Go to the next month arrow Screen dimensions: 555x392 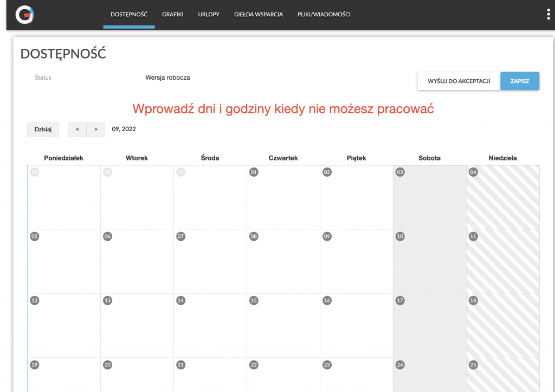(95, 129)
